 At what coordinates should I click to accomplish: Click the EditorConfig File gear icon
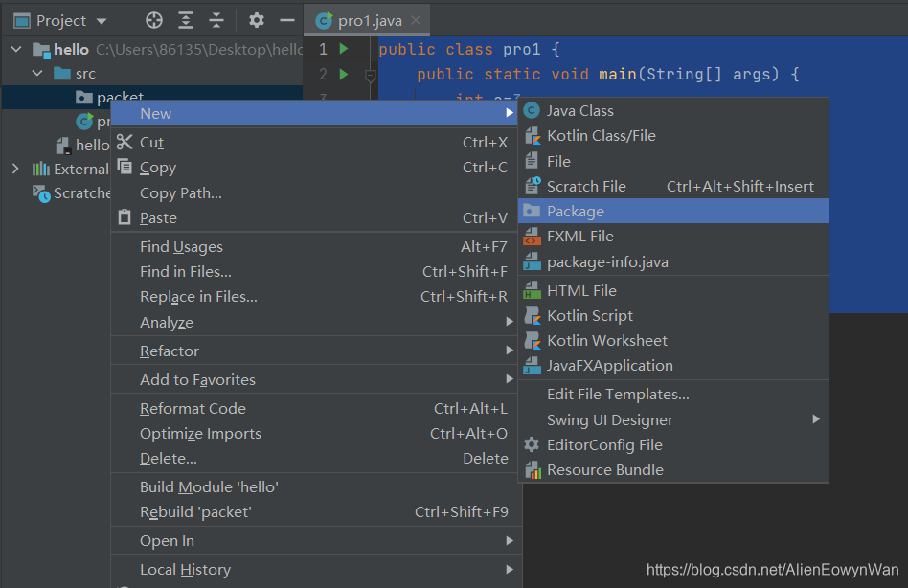coord(532,444)
